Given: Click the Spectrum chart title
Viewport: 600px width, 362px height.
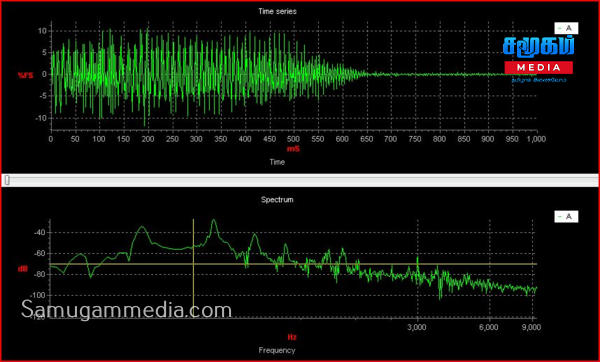Looking at the screenshot, I should click(277, 200).
